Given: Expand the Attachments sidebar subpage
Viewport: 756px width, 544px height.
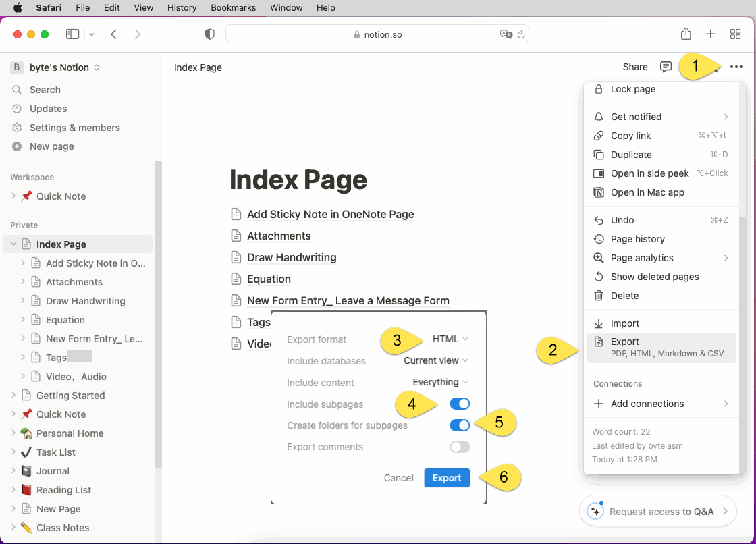Looking at the screenshot, I should (23, 281).
